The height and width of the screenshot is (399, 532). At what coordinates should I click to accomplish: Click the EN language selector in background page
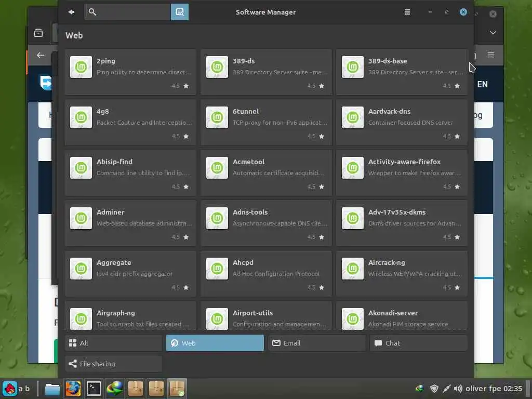[x=483, y=84]
